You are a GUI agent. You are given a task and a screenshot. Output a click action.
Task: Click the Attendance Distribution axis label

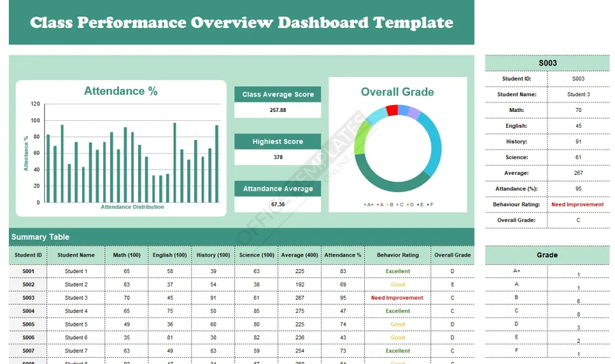tap(132, 207)
